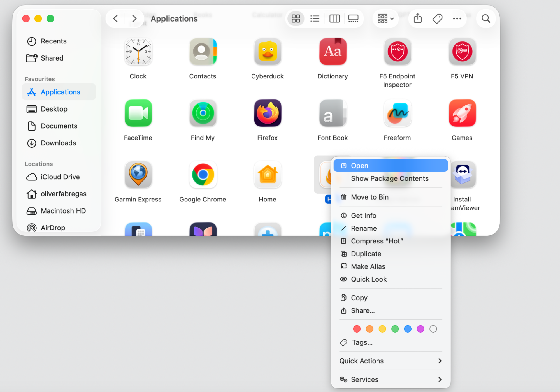The height and width of the screenshot is (392, 560).
Task: Open Macintosh HD in the sidebar
Action: 59,211
